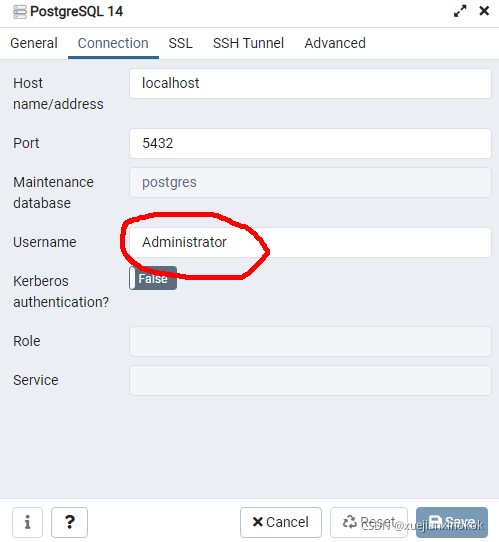The width and height of the screenshot is (499, 542).
Task: Click the Host name/address label
Action: coord(58,94)
